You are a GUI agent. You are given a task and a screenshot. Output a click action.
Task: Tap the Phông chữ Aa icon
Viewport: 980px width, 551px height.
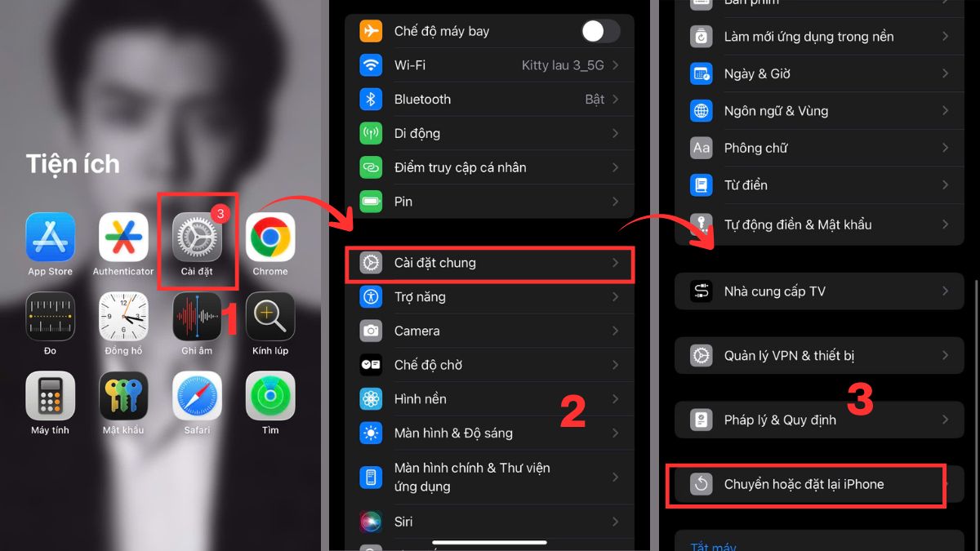click(702, 148)
